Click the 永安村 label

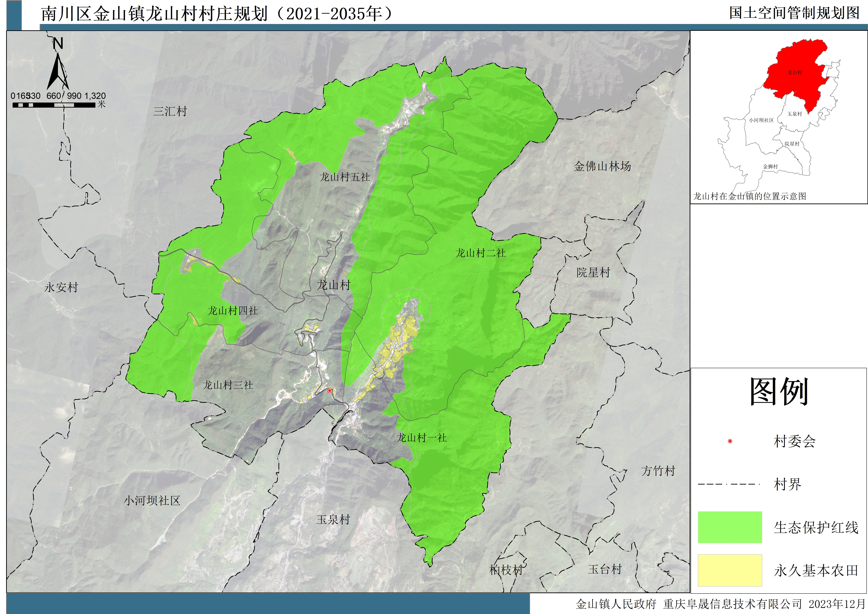pyautogui.click(x=61, y=287)
